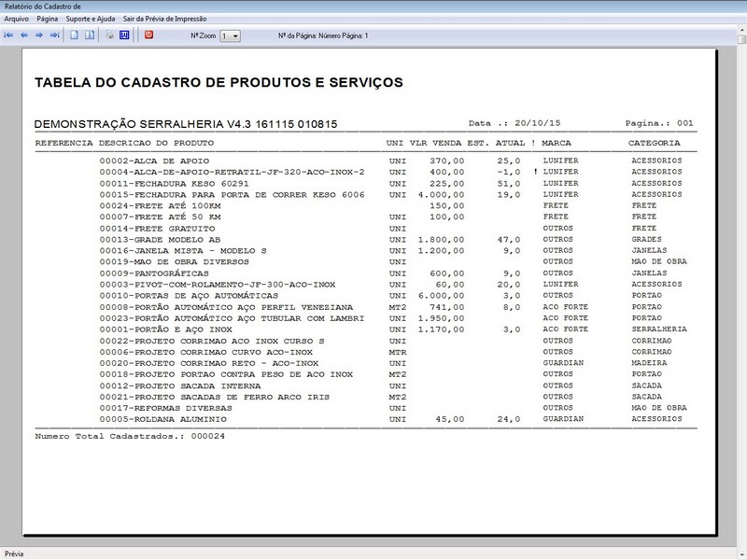Click the report window title bar

tap(280, 5)
